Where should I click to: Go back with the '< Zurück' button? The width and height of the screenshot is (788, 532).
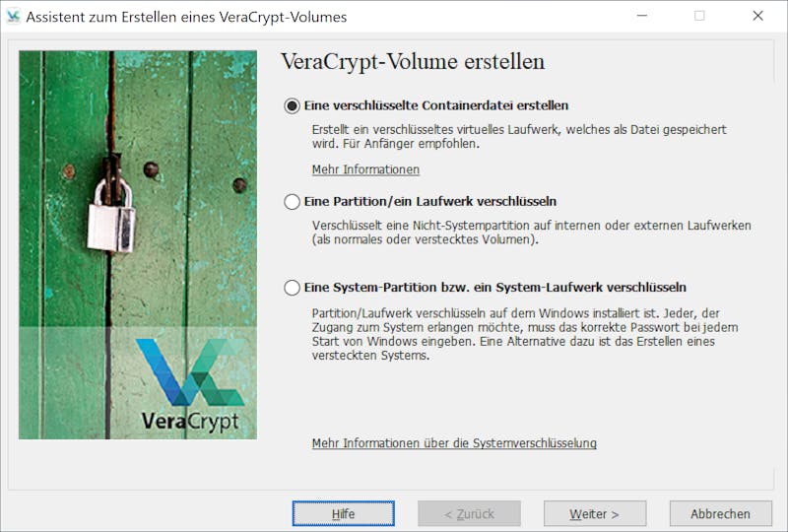tap(469, 513)
